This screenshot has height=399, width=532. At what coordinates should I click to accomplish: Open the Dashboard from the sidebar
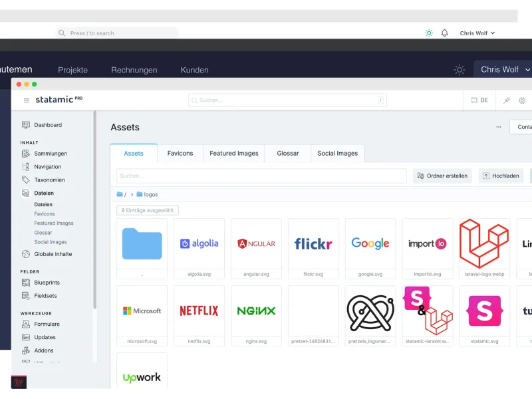tap(48, 125)
